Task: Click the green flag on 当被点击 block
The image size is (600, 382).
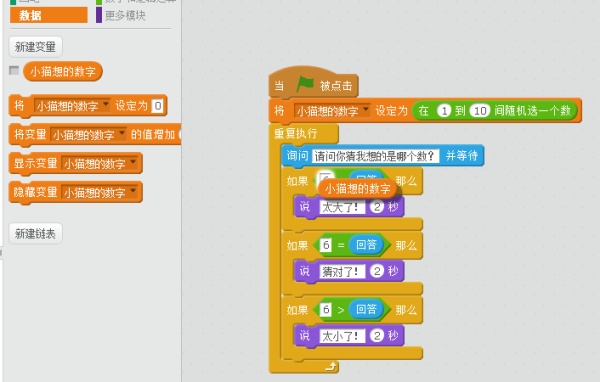Action: [x=305, y=85]
